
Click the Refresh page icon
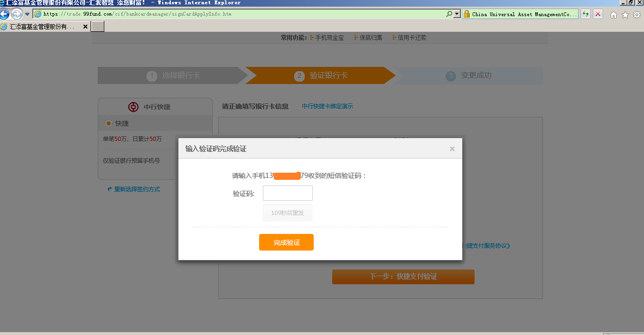(586, 14)
